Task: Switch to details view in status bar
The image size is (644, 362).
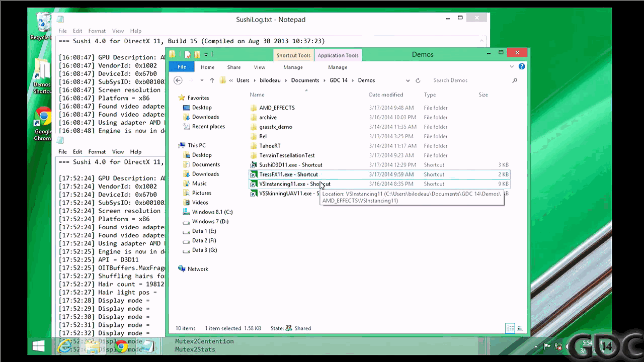Action: click(x=510, y=328)
